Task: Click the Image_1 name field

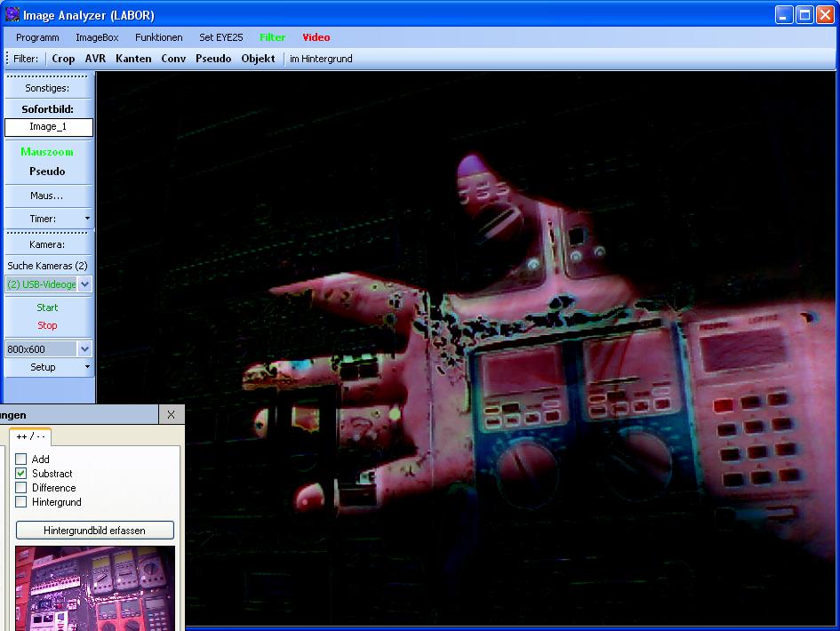Action: tap(48, 127)
